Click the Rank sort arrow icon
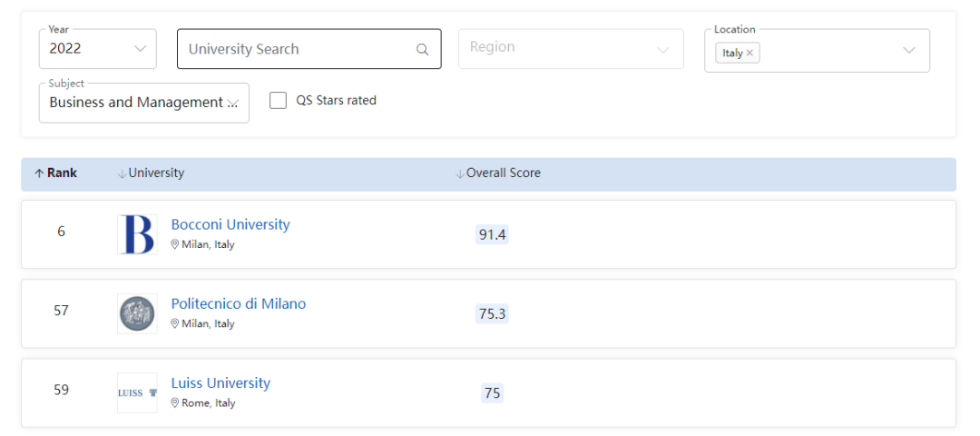The width and height of the screenshot is (980, 436). [x=39, y=173]
